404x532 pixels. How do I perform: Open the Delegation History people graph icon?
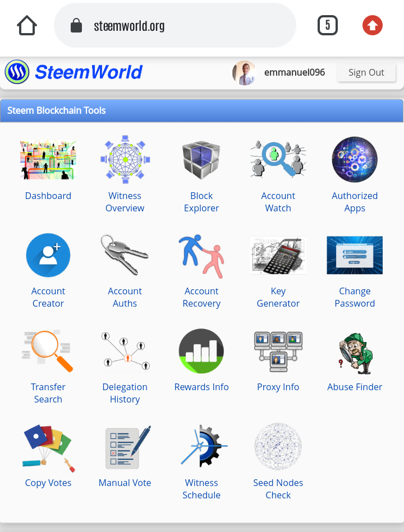[125, 351]
